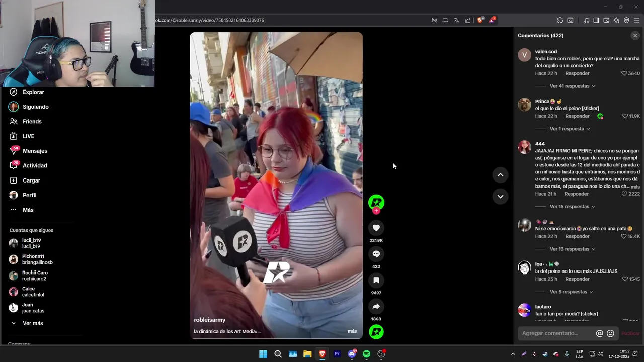Go to the previous video with the up arrow

(500, 175)
